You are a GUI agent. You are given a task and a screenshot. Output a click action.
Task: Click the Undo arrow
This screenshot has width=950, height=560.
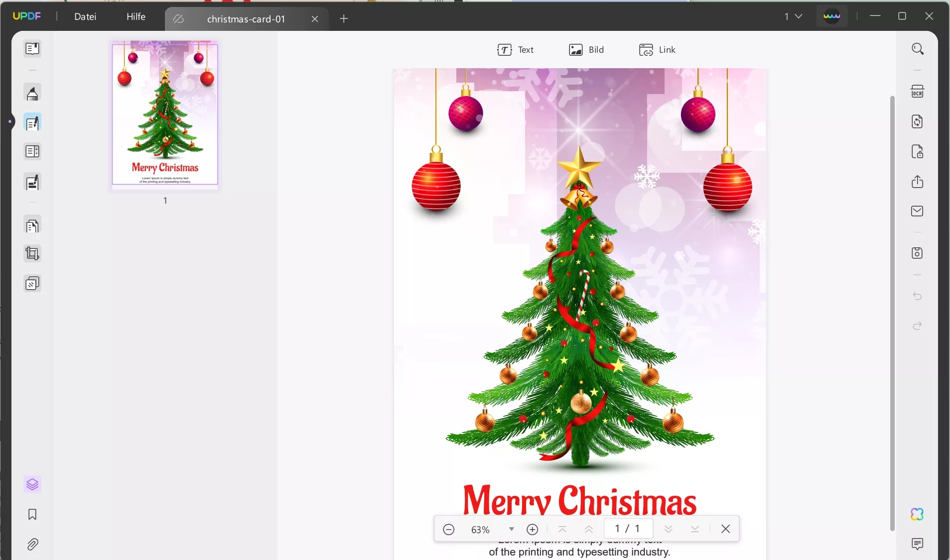(x=918, y=296)
